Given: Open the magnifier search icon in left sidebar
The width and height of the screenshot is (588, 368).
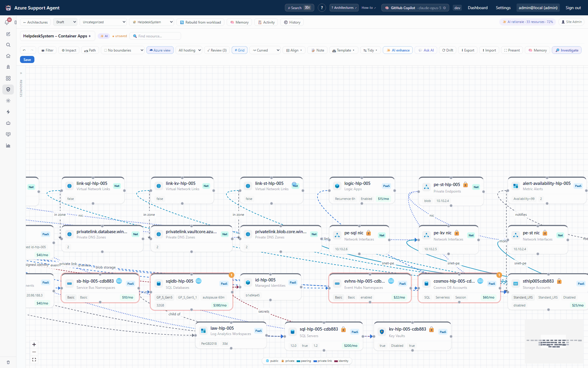Looking at the screenshot, I should (8, 45).
